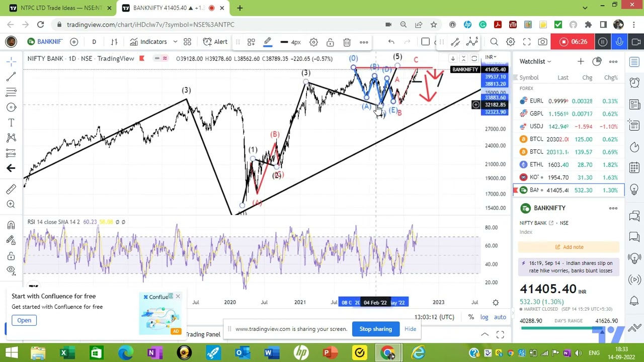Open the Calendar panel in right sidebar
This screenshot has height=362, width=644.
[x=634, y=168]
